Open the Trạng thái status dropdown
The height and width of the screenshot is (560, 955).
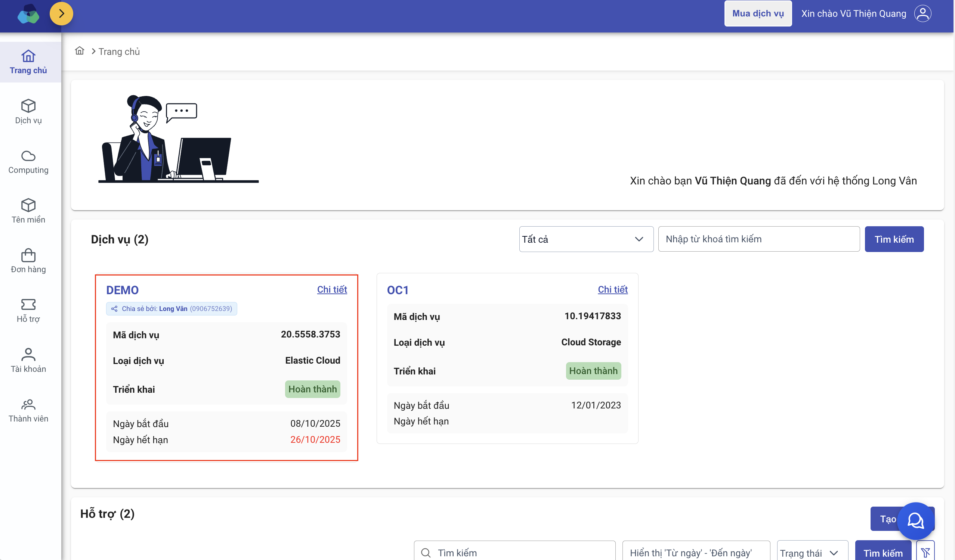[x=812, y=553]
